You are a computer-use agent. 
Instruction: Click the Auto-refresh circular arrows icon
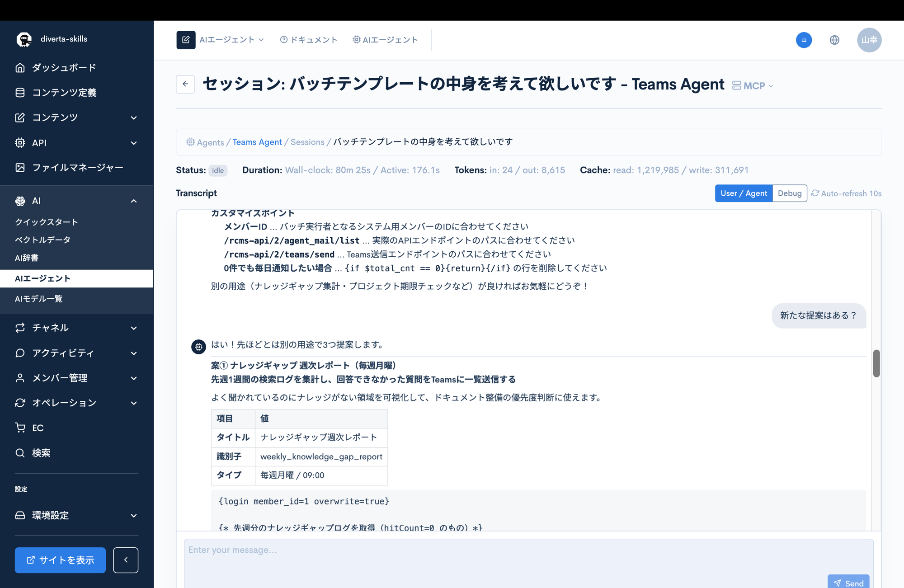815,193
